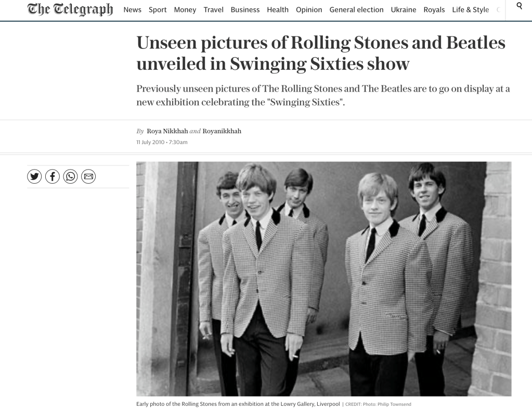
Task: Open the Royanikkhah author link
Action: 222,131
